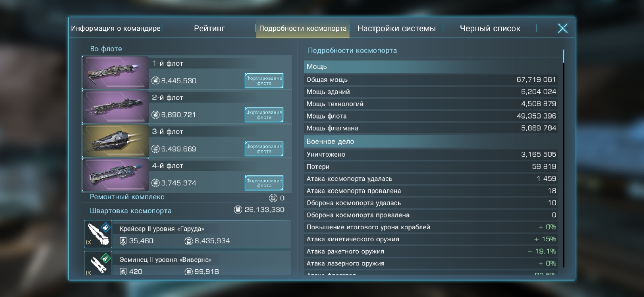
Task: Click the ship count icon beside 35,460
Action: tap(123, 241)
